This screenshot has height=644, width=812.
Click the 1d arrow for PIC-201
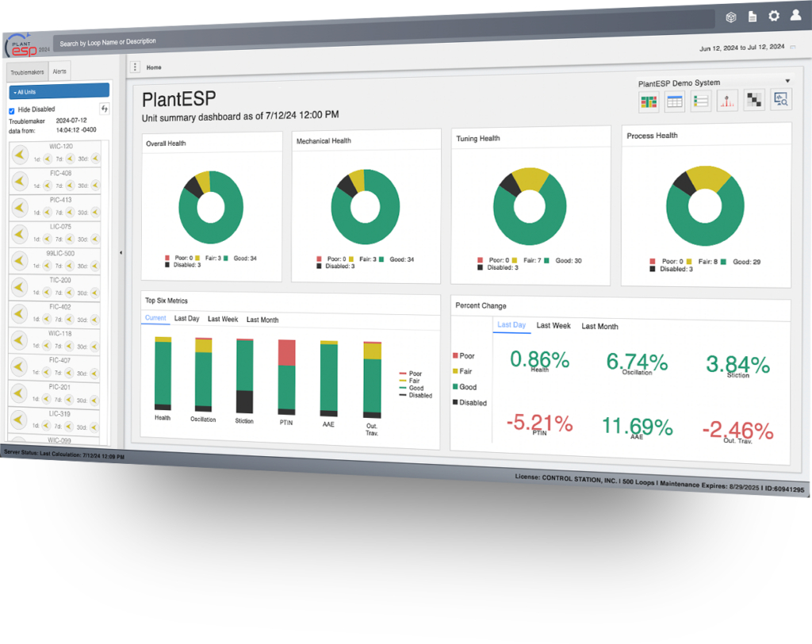click(46, 399)
